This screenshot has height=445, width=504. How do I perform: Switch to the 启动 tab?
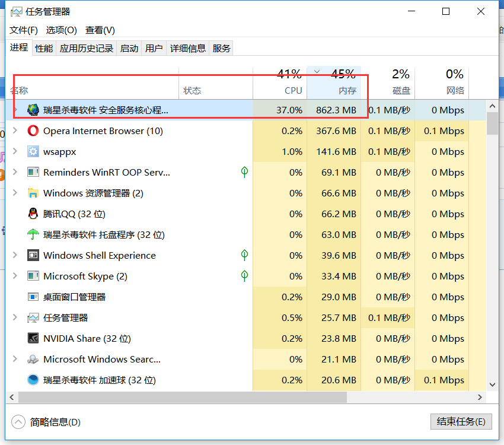pyautogui.click(x=129, y=48)
